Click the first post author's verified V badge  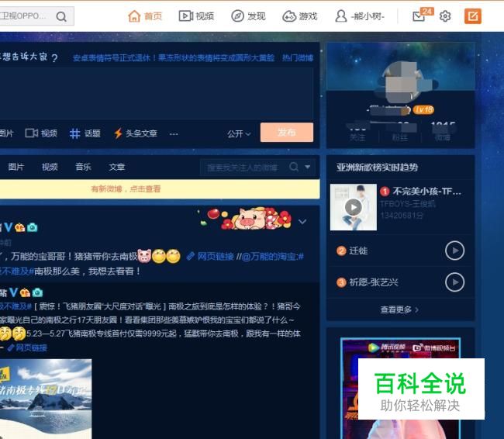coord(9,227)
